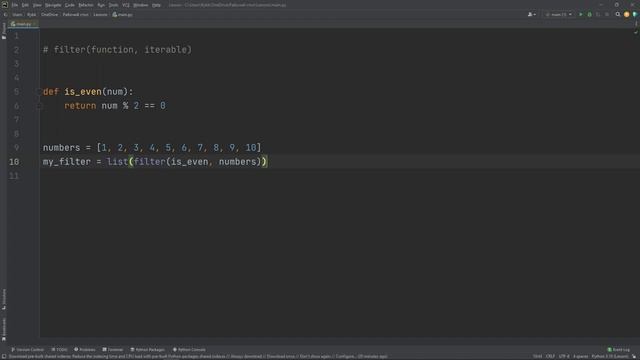Open the View menu
Image resolution: width=640 pixels, height=360 pixels.
pos(37,5)
